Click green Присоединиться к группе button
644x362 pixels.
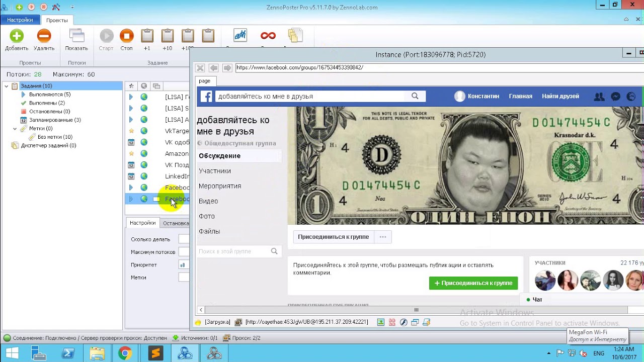(473, 283)
